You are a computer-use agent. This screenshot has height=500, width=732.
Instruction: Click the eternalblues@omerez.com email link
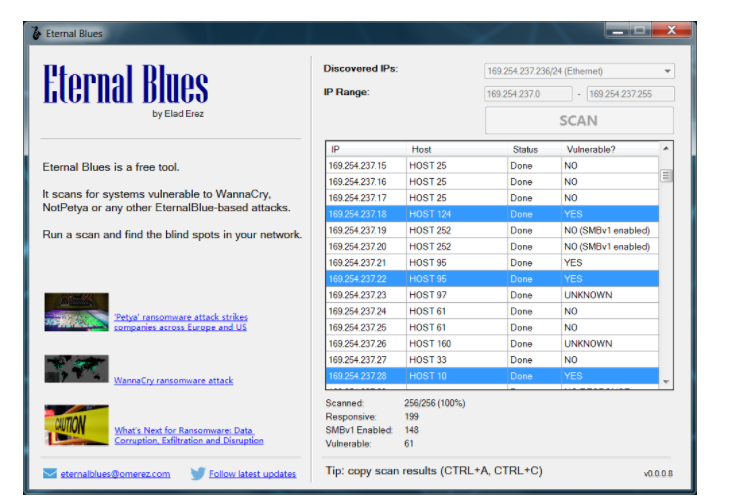[115, 473]
